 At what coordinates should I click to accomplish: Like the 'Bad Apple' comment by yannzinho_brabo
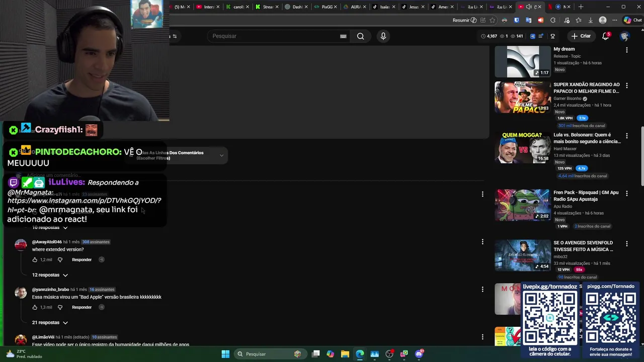click(35, 307)
